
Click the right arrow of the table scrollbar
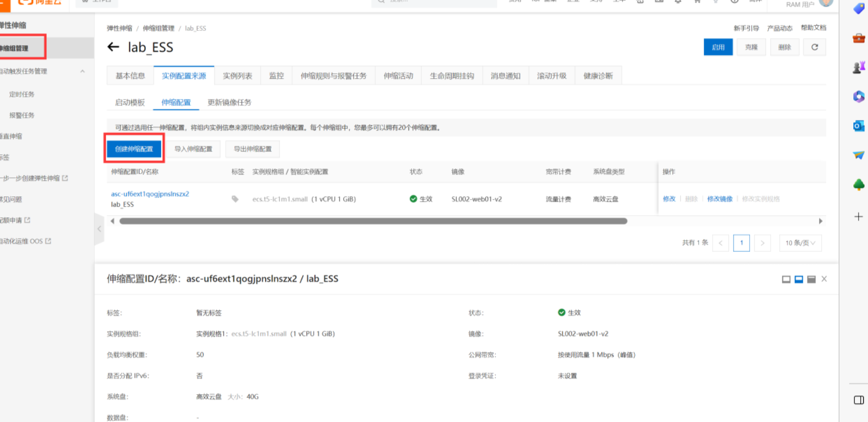(820, 221)
